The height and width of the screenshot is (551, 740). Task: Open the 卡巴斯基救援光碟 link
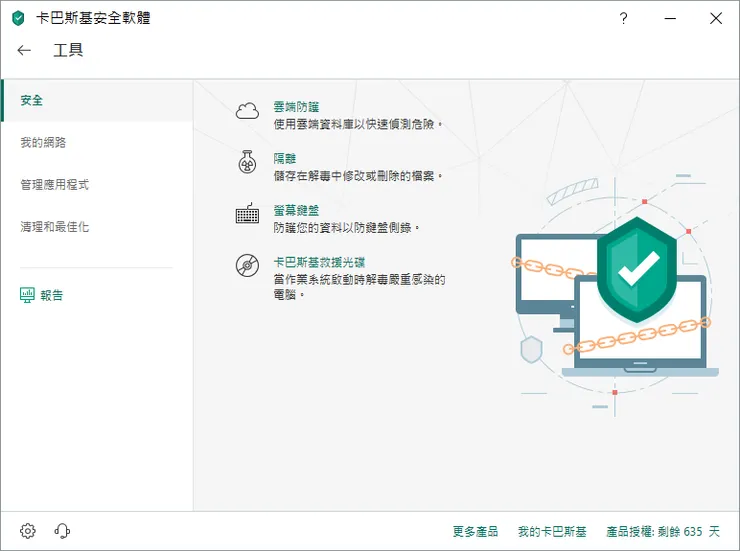pyautogui.click(x=320, y=262)
